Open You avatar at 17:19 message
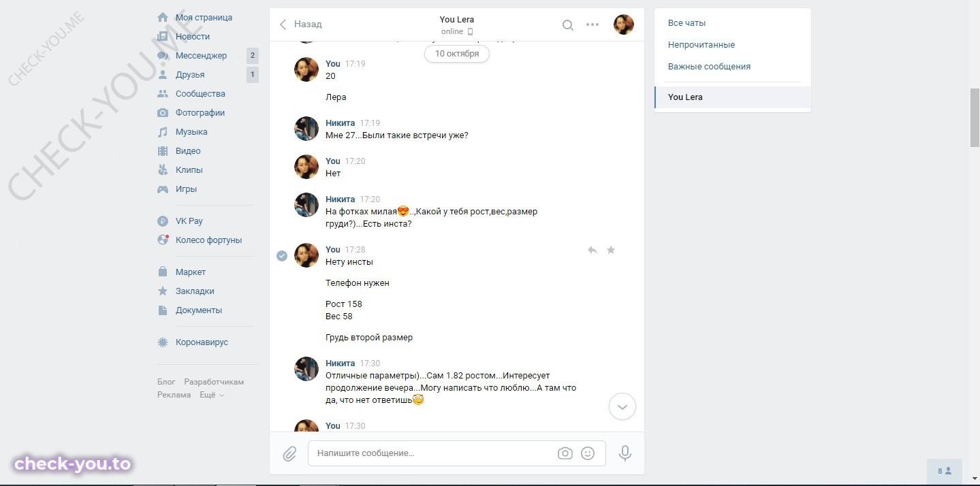Viewport: 980px width, 486px height. coord(306,69)
